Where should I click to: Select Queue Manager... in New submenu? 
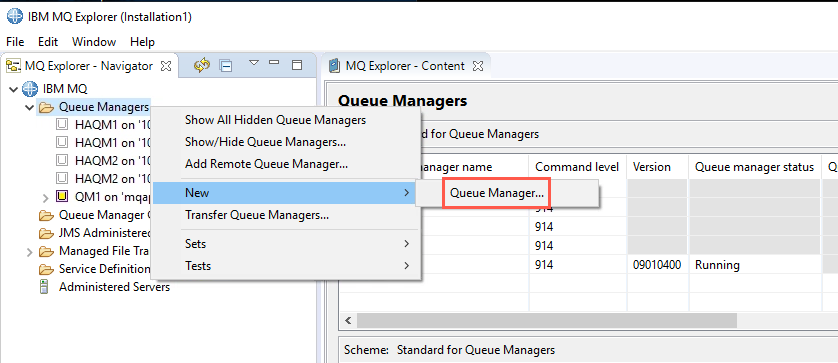point(497,193)
